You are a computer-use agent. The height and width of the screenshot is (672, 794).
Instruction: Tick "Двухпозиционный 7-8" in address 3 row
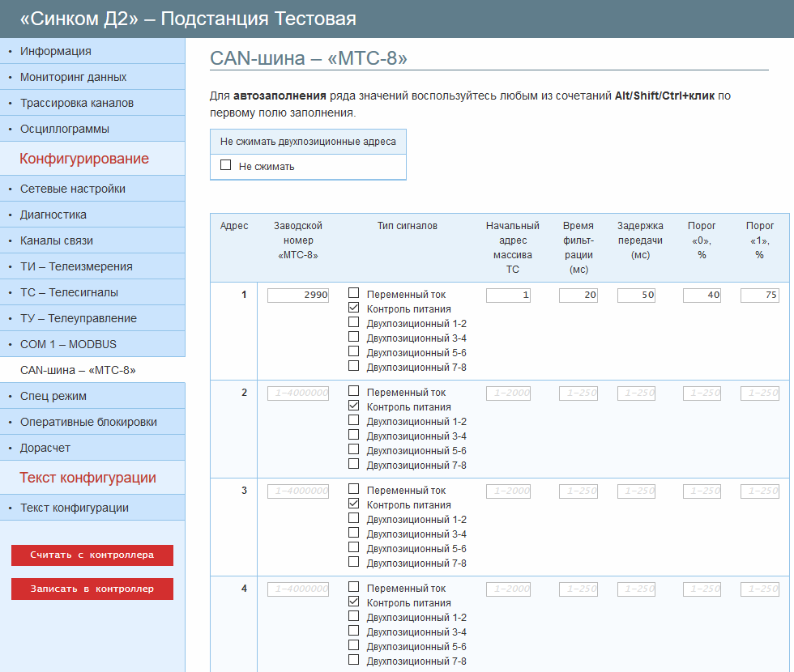(354, 562)
